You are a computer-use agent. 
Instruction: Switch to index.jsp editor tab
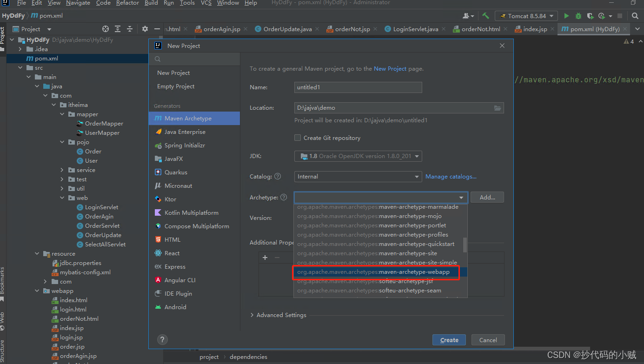pyautogui.click(x=535, y=29)
